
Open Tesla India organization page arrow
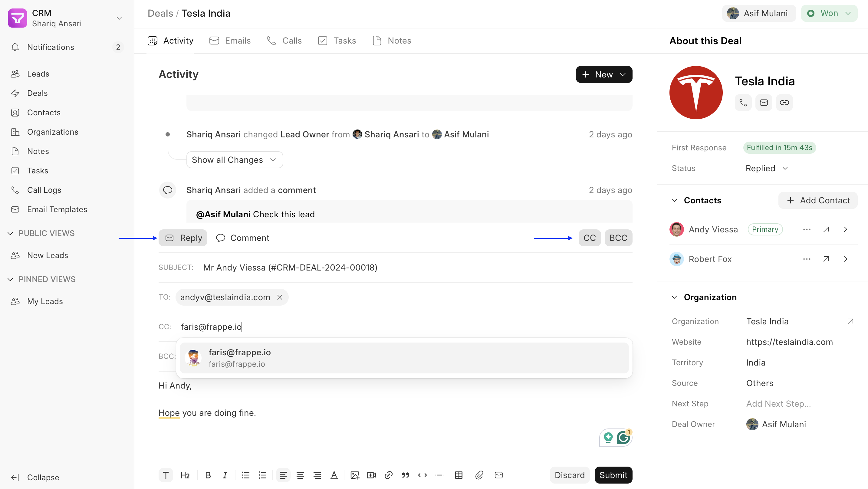pos(850,321)
